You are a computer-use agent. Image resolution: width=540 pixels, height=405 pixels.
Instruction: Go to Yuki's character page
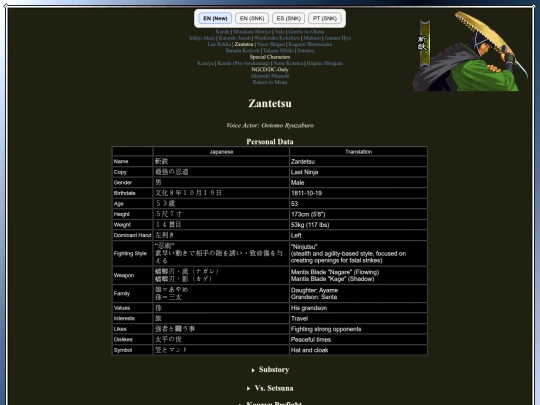pos(280,32)
